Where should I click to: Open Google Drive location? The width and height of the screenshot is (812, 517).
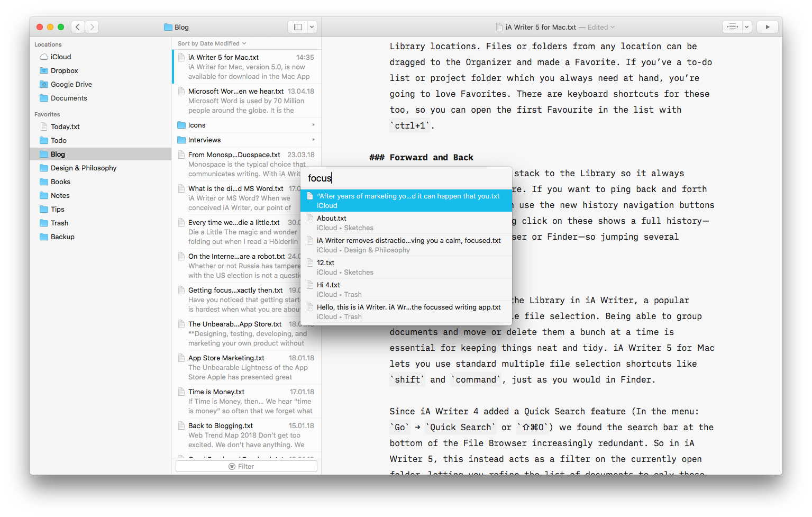pos(101,84)
